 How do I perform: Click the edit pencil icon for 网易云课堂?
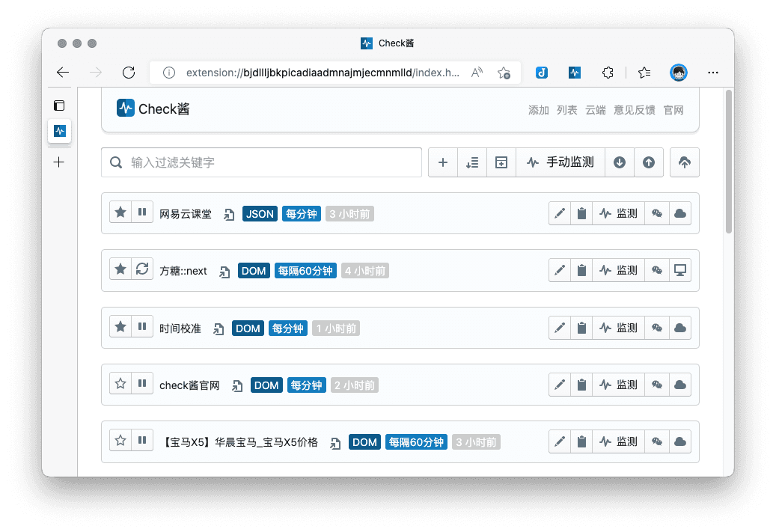click(560, 214)
